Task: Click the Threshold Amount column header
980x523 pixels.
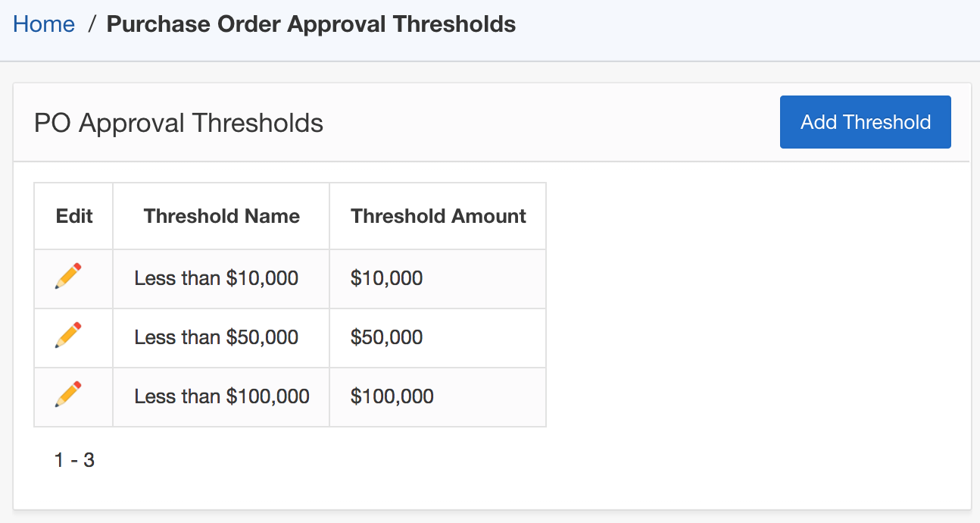Action: pyautogui.click(x=438, y=216)
